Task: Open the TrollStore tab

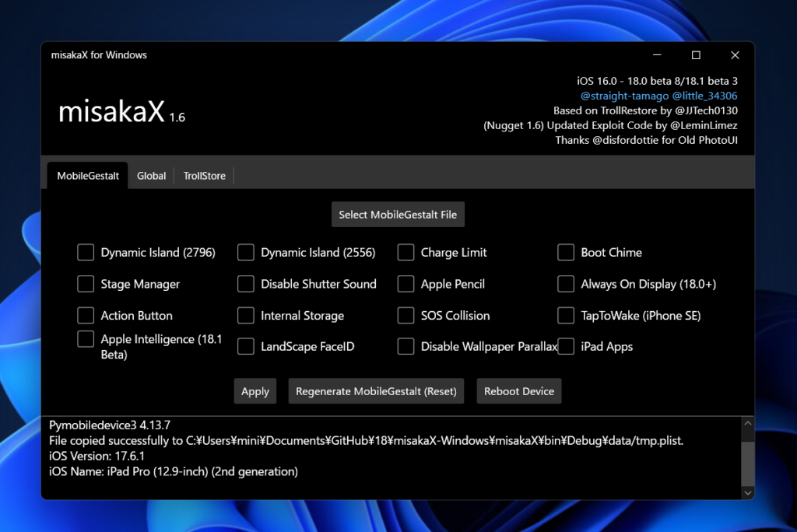Action: coord(204,176)
